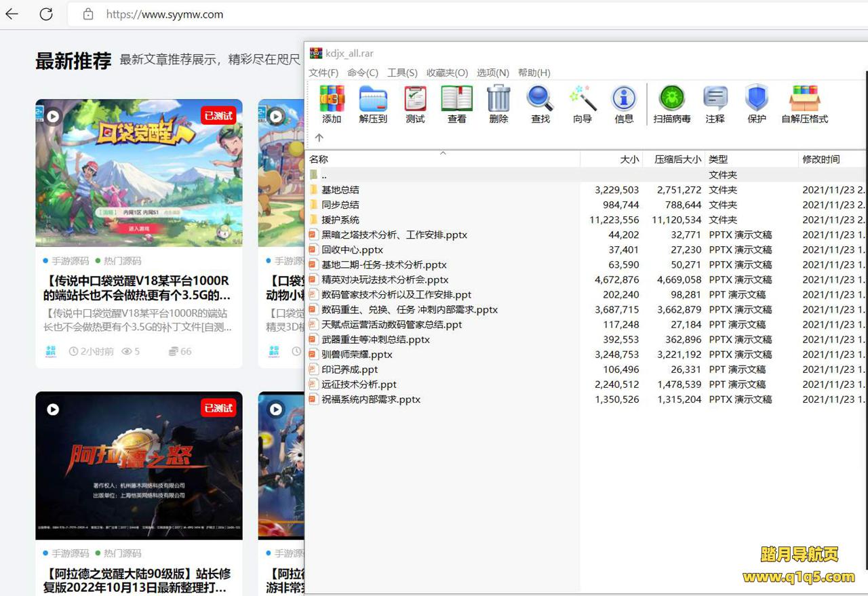Sort by the 大小 column header

coord(629,159)
